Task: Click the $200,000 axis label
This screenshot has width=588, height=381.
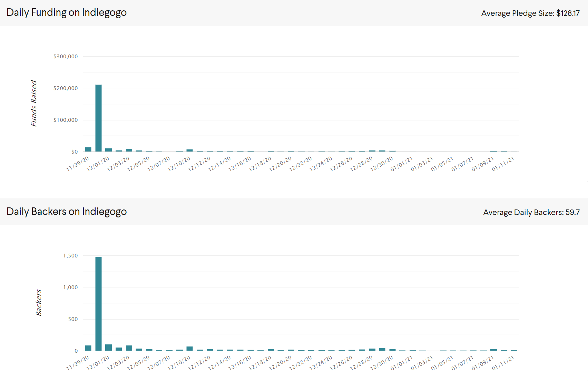Action: pyautogui.click(x=66, y=88)
